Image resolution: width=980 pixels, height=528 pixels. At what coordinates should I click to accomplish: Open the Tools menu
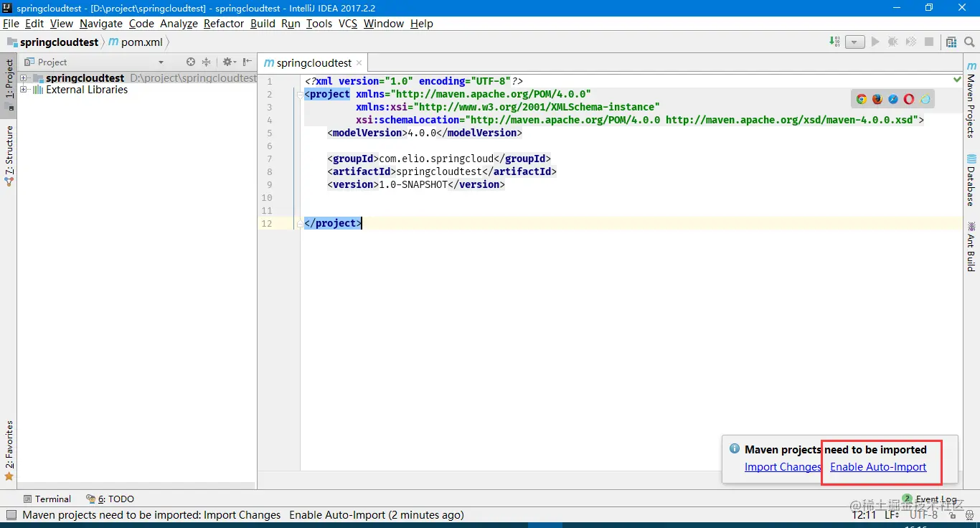(319, 24)
